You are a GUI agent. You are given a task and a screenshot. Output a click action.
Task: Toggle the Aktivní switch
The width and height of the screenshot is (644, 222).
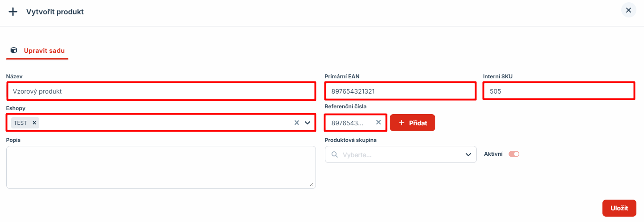pyautogui.click(x=514, y=154)
